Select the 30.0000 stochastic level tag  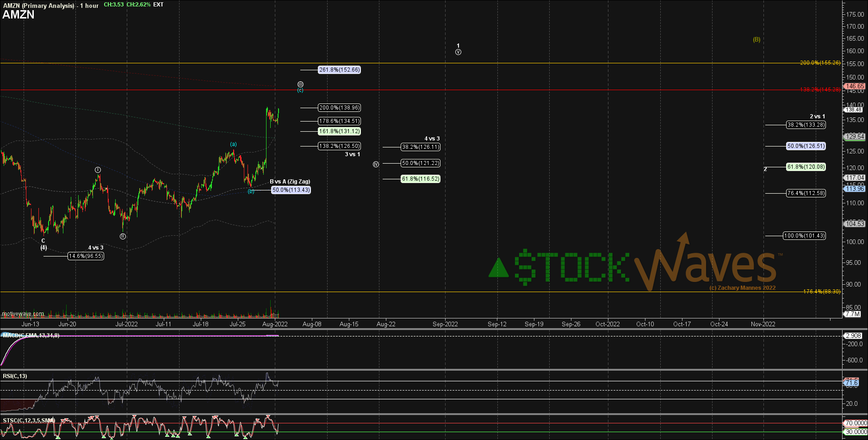click(x=856, y=432)
